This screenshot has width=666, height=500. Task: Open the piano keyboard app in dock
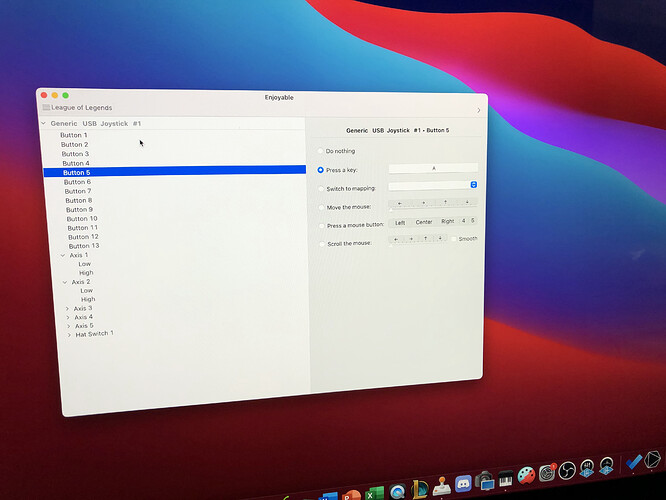pos(505,480)
